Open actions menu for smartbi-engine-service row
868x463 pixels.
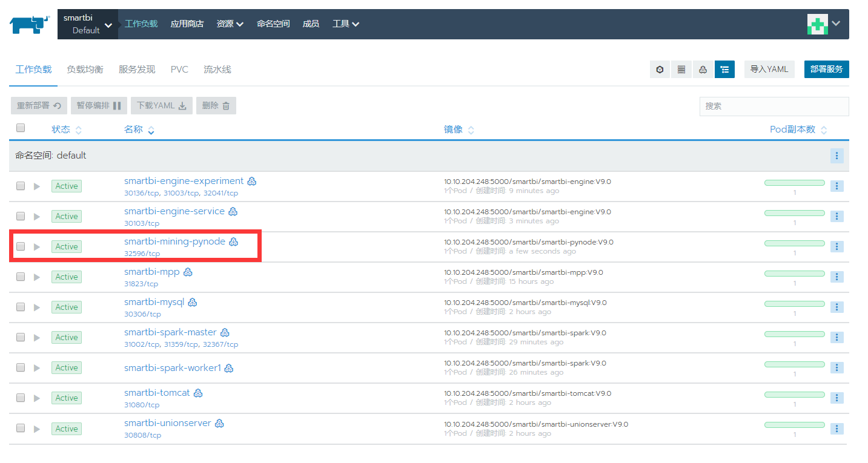837,216
